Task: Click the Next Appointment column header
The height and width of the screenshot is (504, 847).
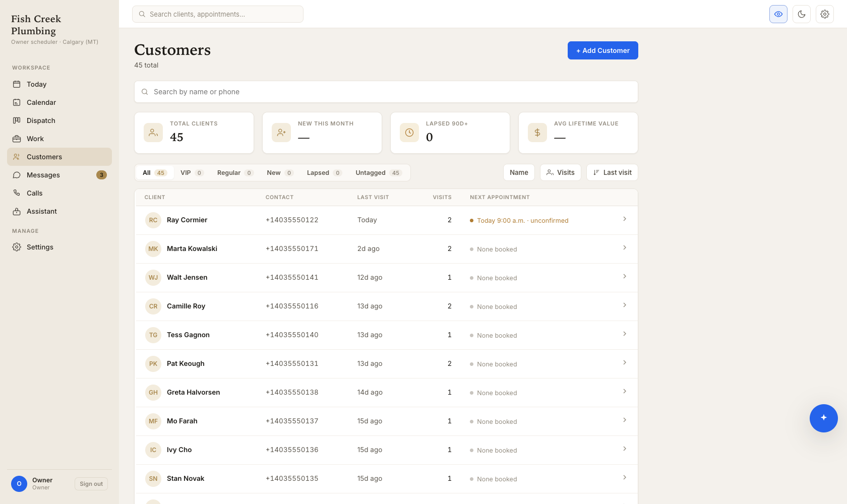Action: 500,198
